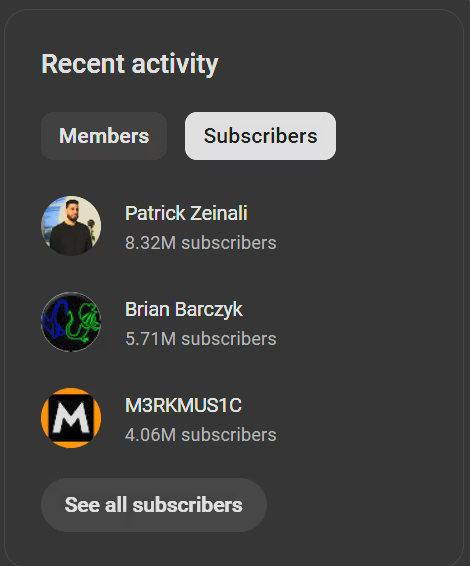Visit the Brian Barczyk channel name
Image resolution: width=470 pixels, height=566 pixels.
[x=184, y=309]
